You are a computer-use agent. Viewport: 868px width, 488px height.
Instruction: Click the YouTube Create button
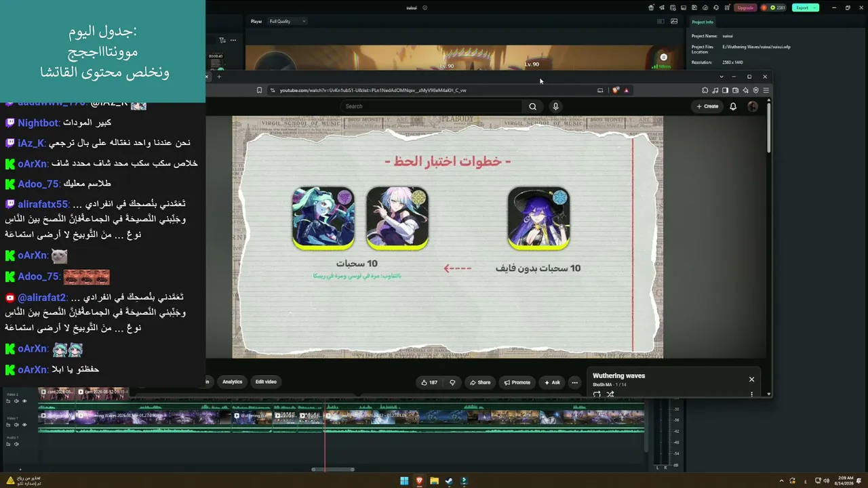point(707,106)
